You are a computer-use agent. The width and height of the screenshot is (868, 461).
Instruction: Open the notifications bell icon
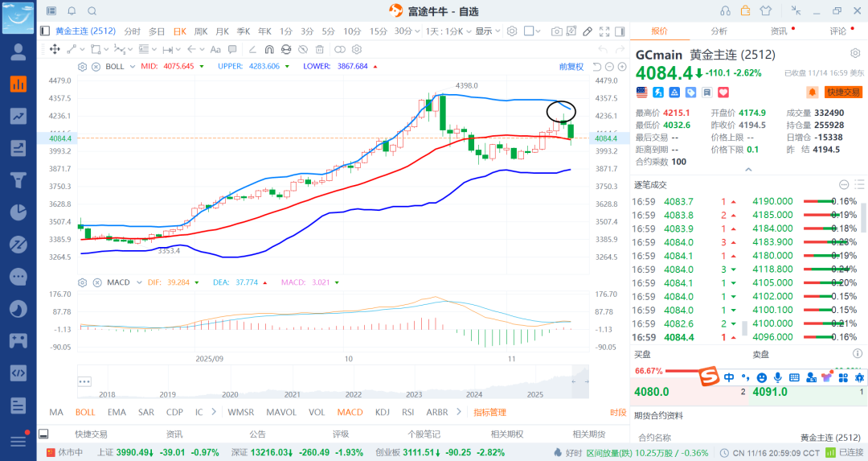(x=72, y=10)
